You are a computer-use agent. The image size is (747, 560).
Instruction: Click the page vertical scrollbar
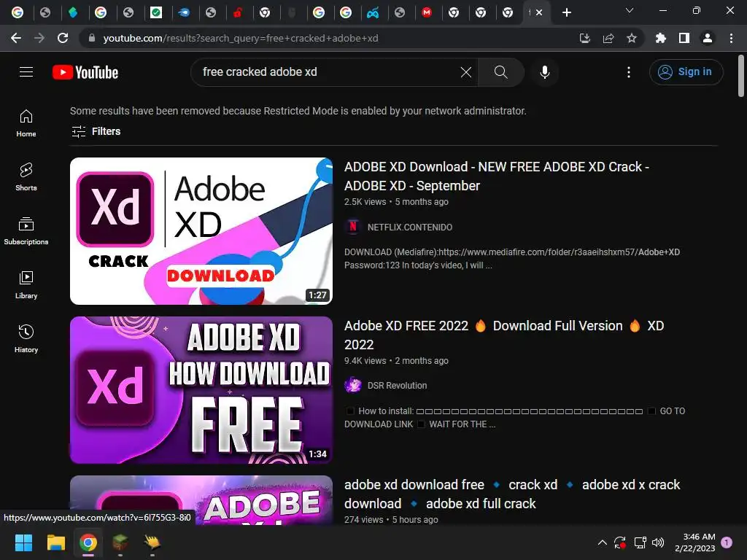(x=741, y=76)
